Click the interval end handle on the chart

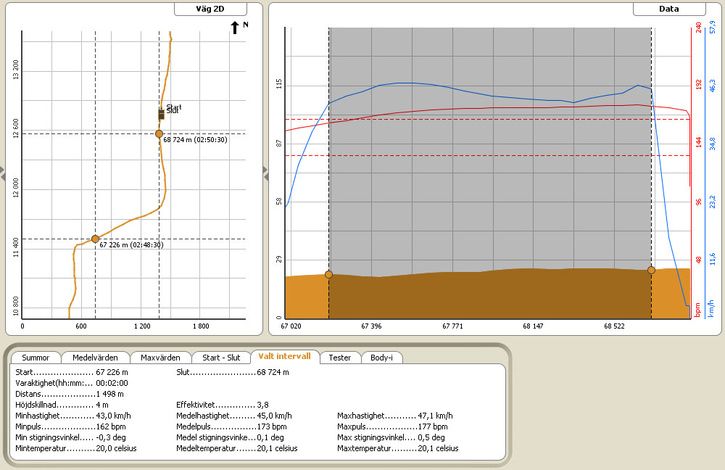651,270
